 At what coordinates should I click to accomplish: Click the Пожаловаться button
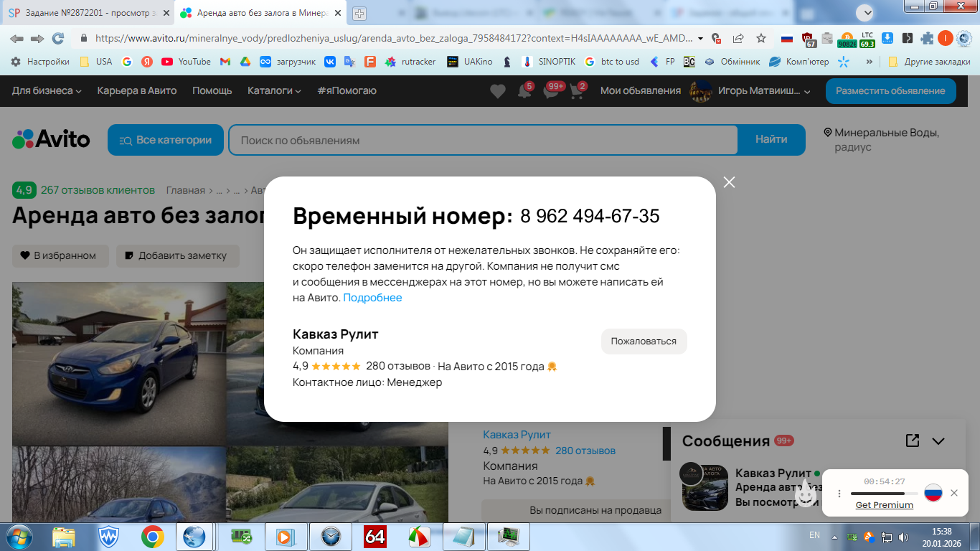(644, 342)
